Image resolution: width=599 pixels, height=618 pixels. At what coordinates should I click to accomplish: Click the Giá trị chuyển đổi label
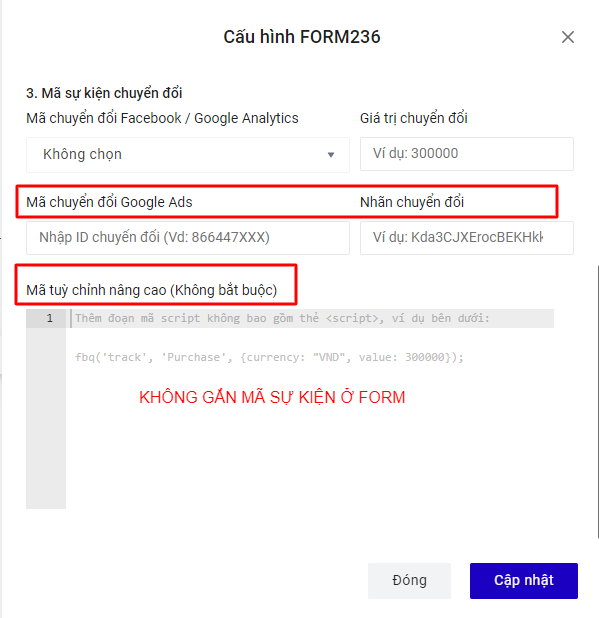click(414, 118)
